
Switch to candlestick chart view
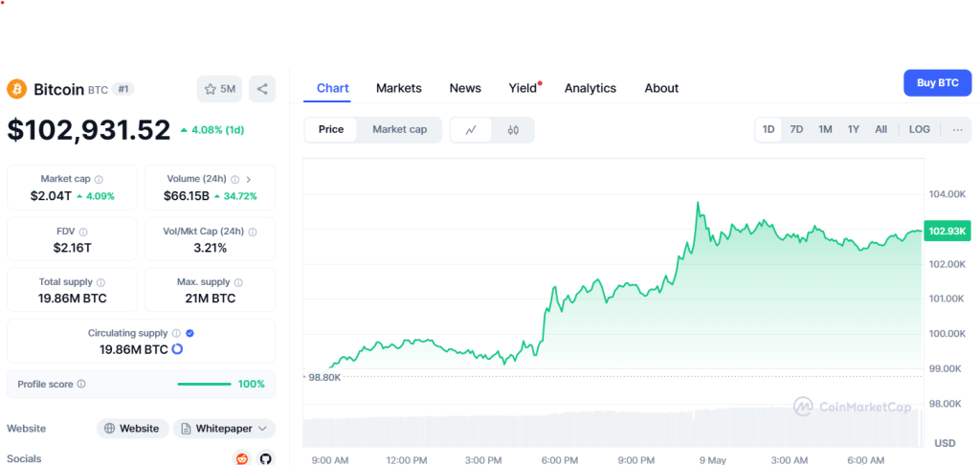point(513,130)
